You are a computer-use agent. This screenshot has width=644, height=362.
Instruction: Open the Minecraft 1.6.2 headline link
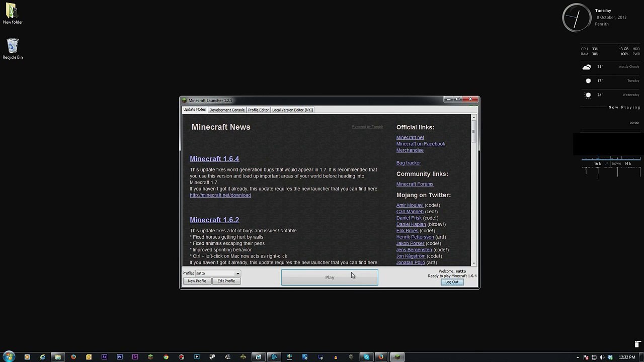coord(214,220)
